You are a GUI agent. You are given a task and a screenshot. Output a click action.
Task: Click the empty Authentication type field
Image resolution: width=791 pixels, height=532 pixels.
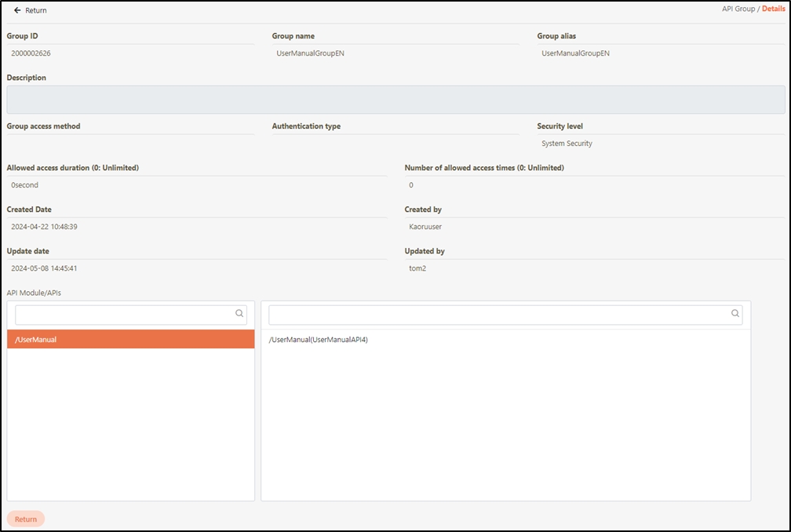click(x=395, y=144)
